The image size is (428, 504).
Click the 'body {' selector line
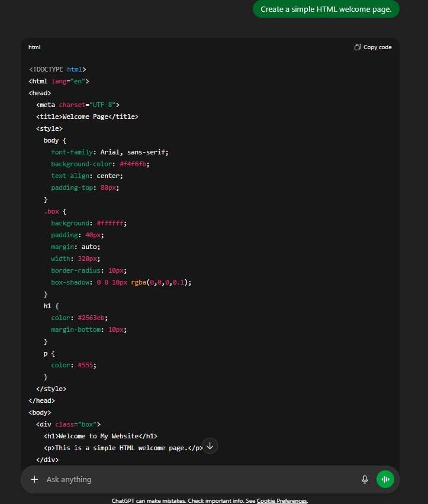(55, 140)
